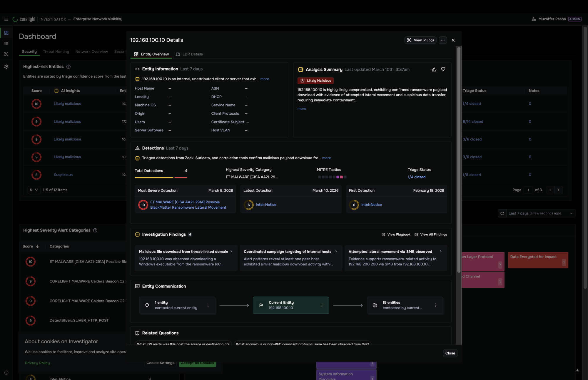Expand Entity Information description with more

coord(265,79)
